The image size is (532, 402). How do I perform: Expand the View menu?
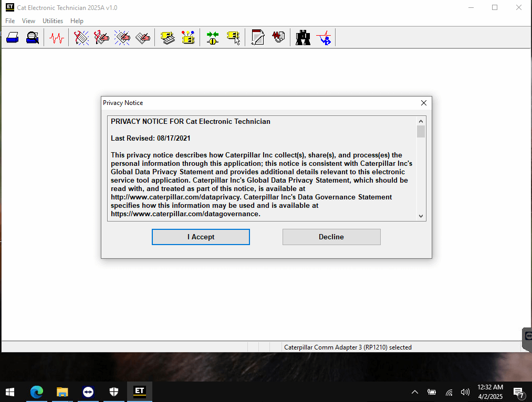tap(28, 21)
